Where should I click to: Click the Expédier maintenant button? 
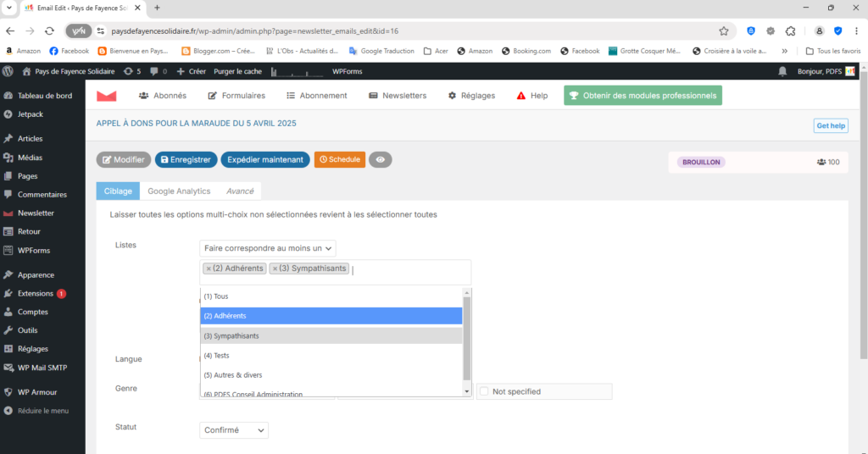tap(265, 159)
